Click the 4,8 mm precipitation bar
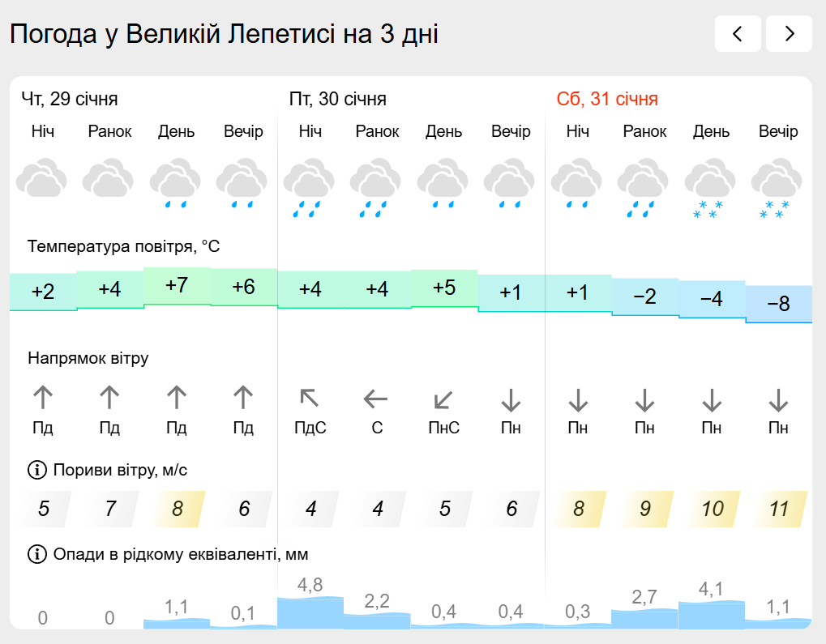 pyautogui.click(x=310, y=612)
